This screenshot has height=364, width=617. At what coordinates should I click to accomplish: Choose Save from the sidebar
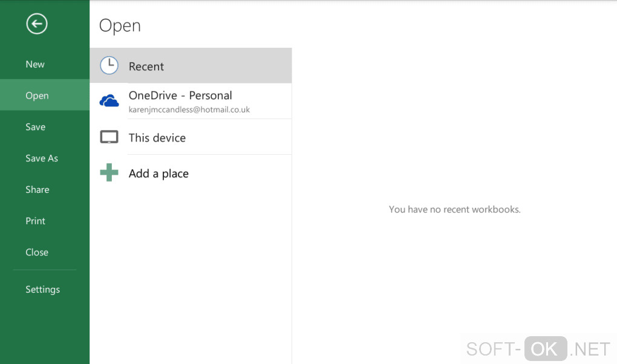pos(36,127)
